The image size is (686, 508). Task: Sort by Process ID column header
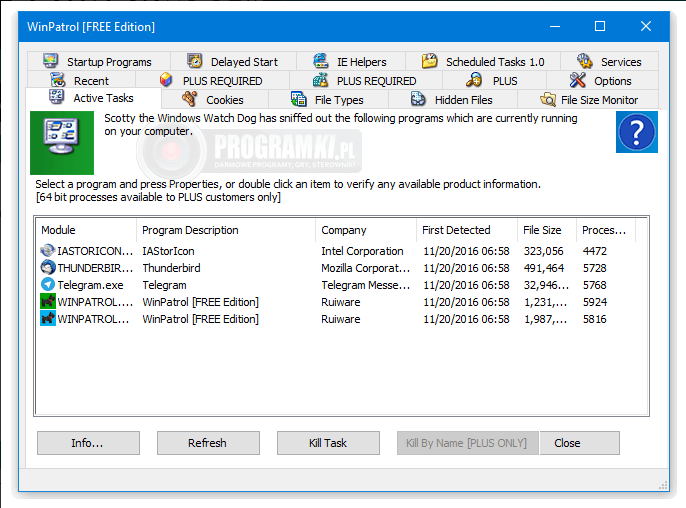click(606, 230)
